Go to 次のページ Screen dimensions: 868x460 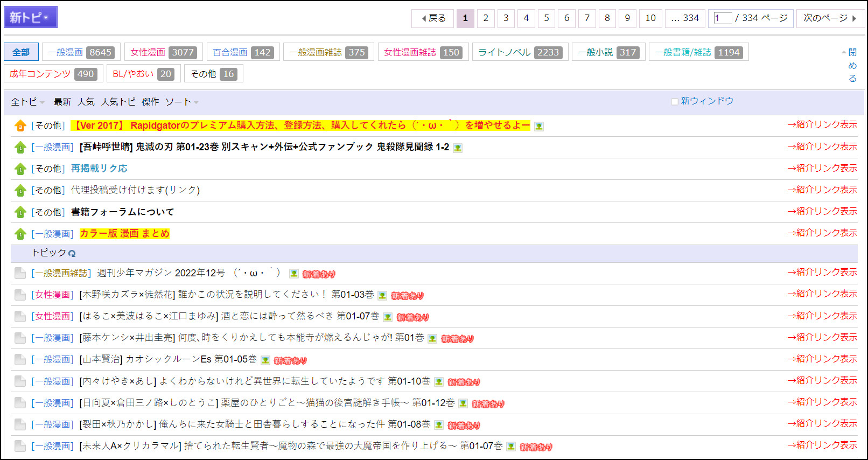coord(831,18)
